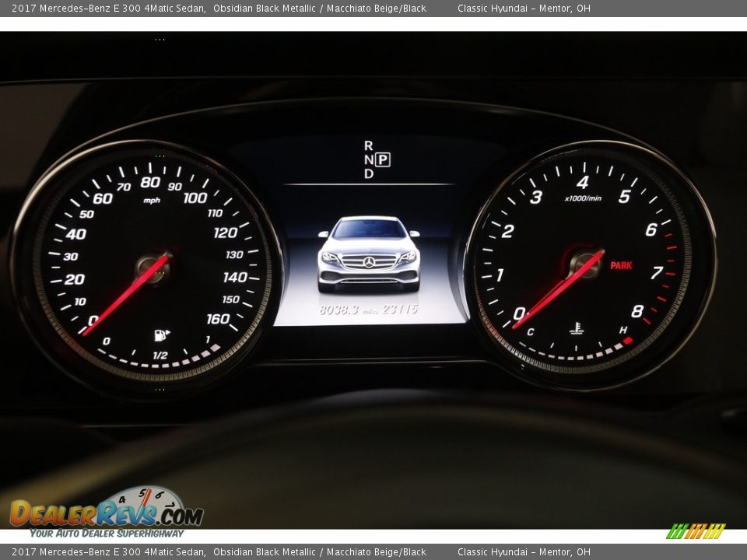Click the coolant temperature icon on the tachometer

[577, 328]
